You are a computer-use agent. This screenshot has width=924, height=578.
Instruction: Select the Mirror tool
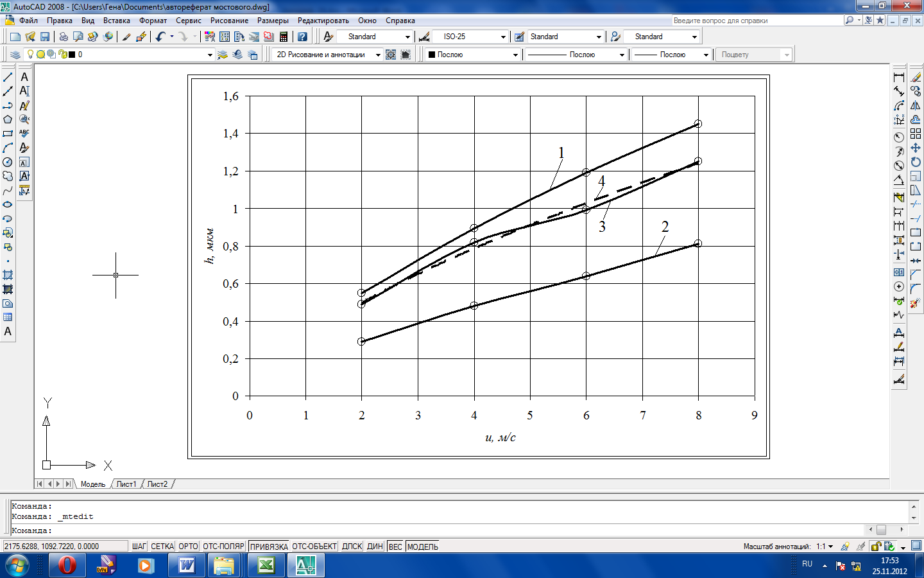tap(916, 105)
